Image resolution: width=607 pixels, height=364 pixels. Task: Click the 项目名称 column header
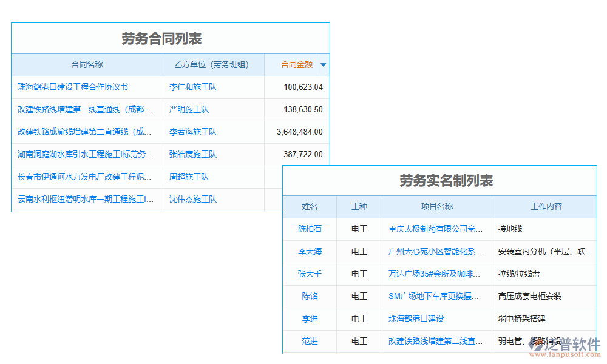point(436,207)
